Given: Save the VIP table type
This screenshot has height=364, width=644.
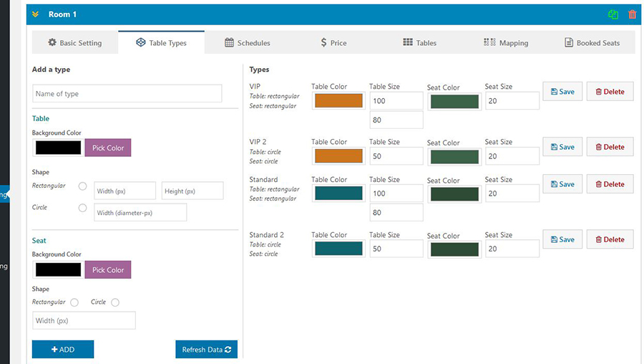Looking at the screenshot, I should (x=562, y=92).
